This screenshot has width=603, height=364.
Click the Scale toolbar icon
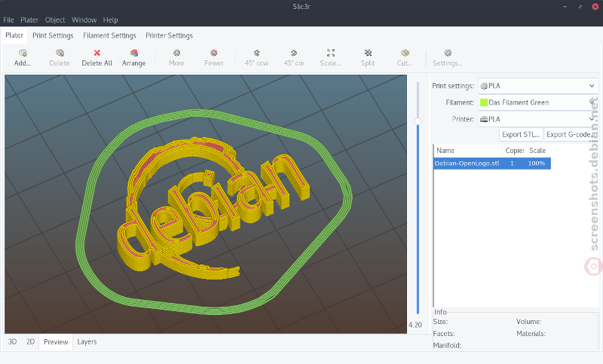click(x=331, y=53)
